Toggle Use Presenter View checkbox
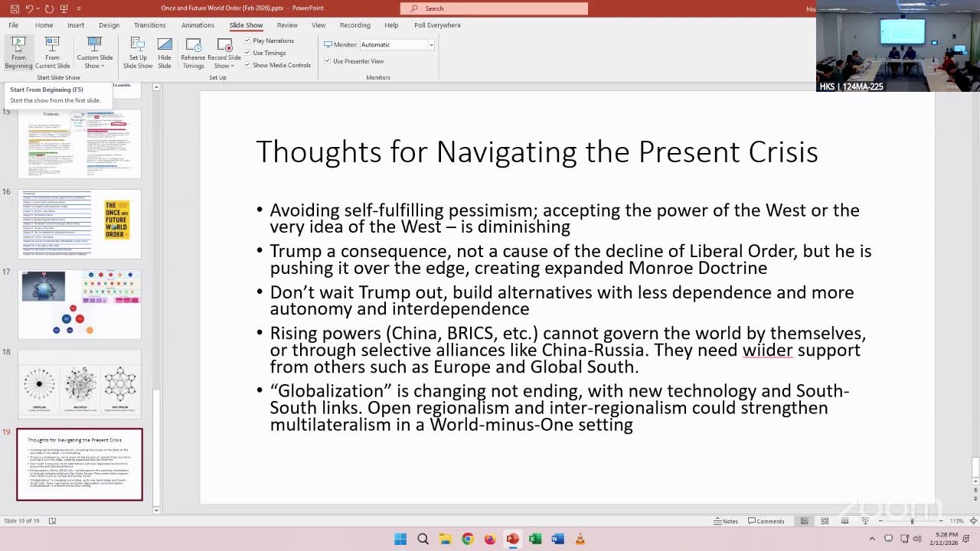The width and height of the screenshot is (980, 551). [328, 61]
